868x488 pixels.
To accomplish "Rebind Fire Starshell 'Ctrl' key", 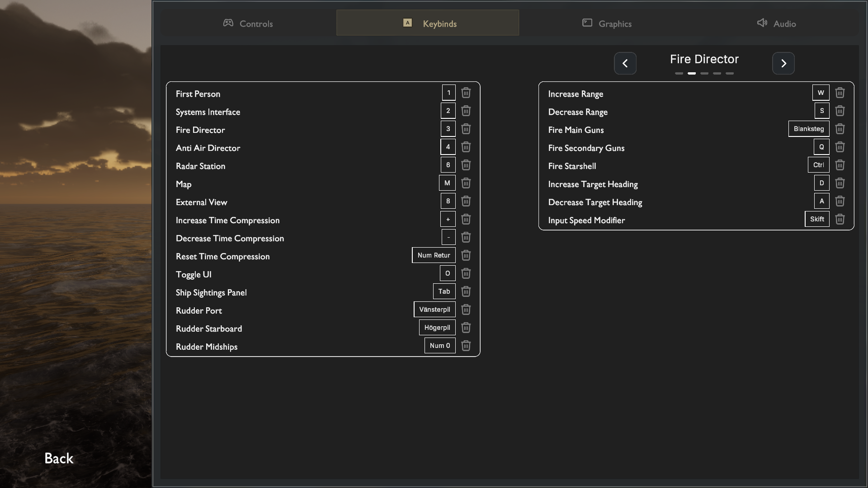I will pos(818,165).
